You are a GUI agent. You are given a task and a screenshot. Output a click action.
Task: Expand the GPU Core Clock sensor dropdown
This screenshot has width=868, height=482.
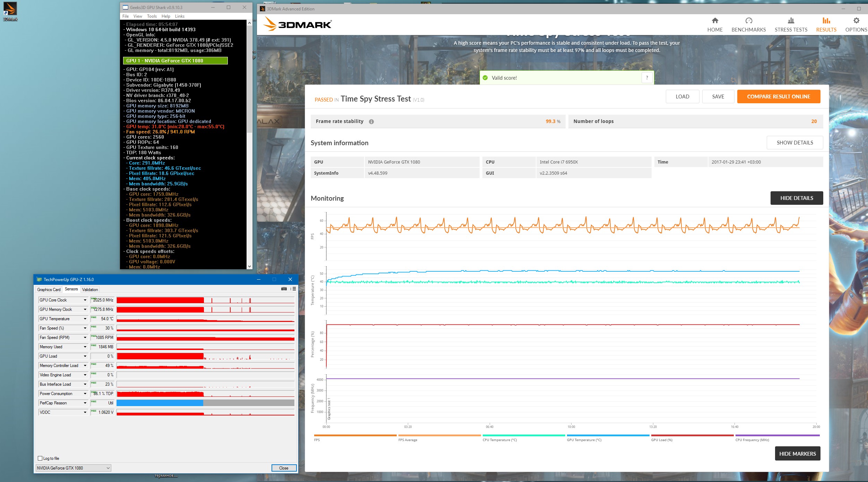tap(85, 300)
